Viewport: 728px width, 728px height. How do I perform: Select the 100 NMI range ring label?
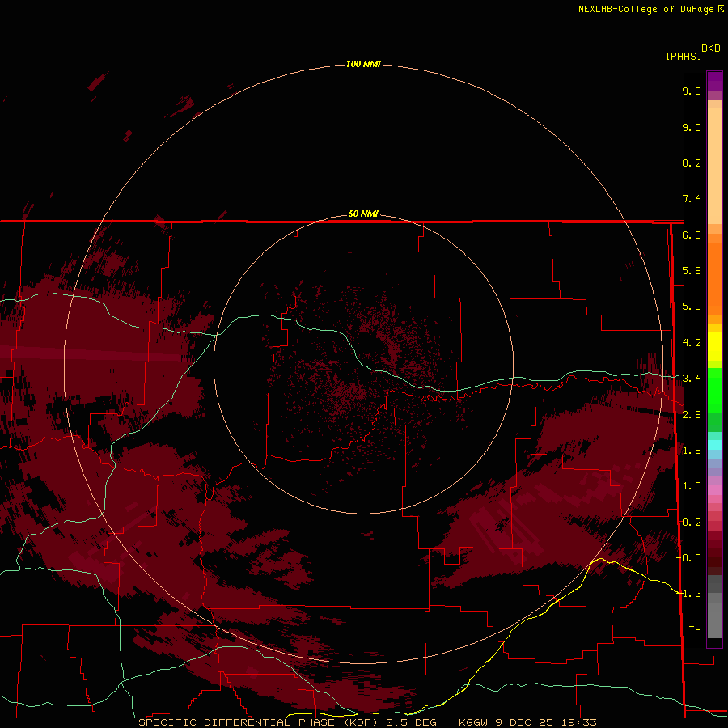tap(363, 64)
